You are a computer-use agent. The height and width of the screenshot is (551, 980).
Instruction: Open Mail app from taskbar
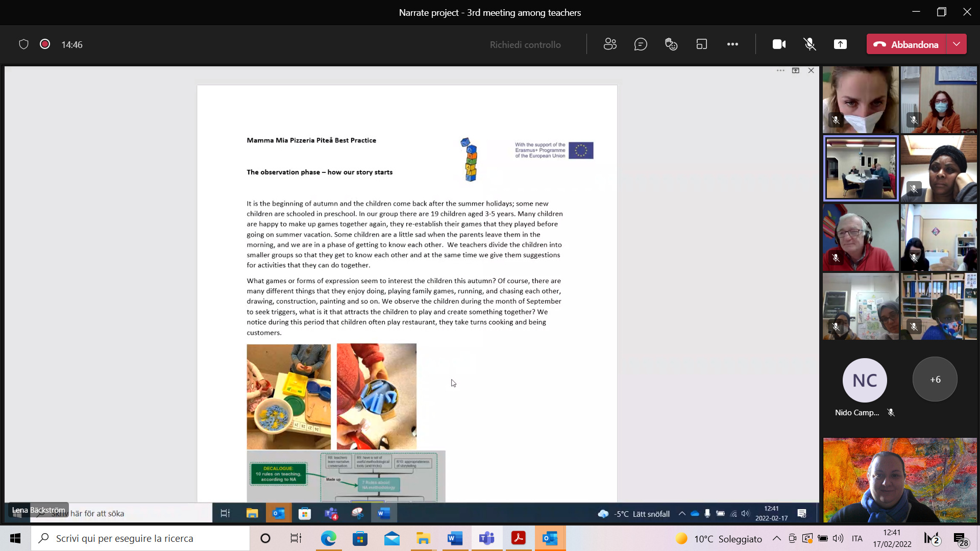392,538
